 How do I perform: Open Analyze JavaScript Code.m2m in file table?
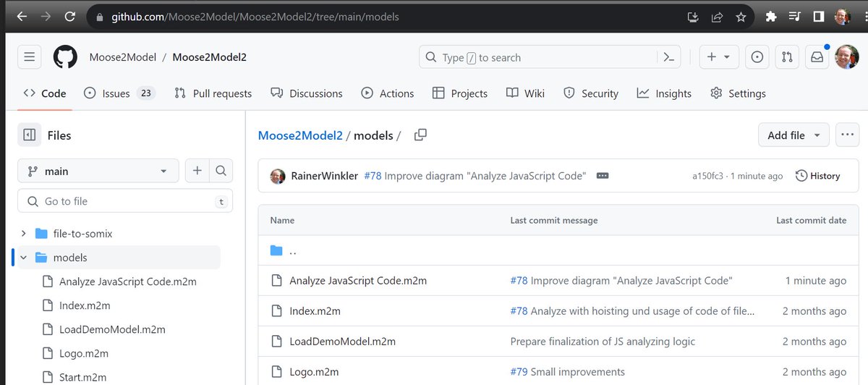(358, 281)
